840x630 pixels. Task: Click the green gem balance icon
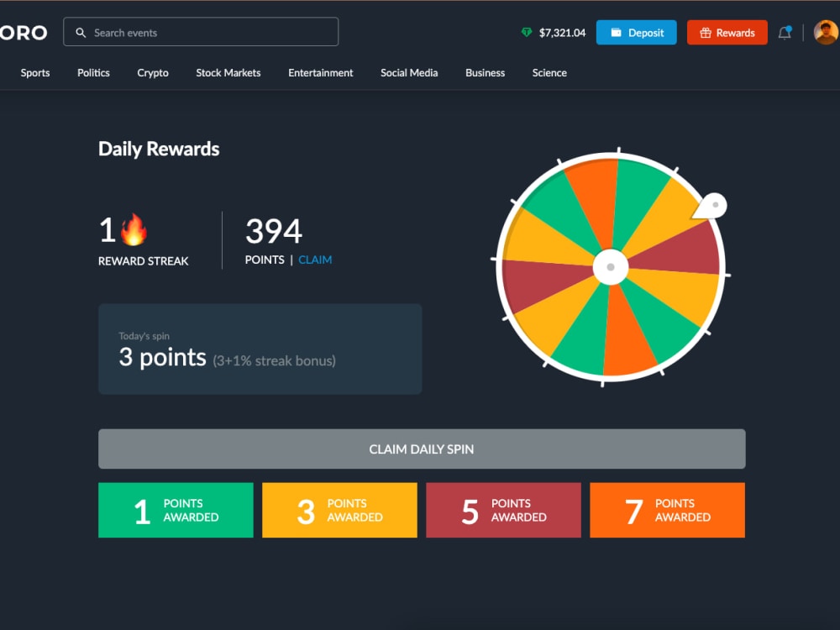527,33
